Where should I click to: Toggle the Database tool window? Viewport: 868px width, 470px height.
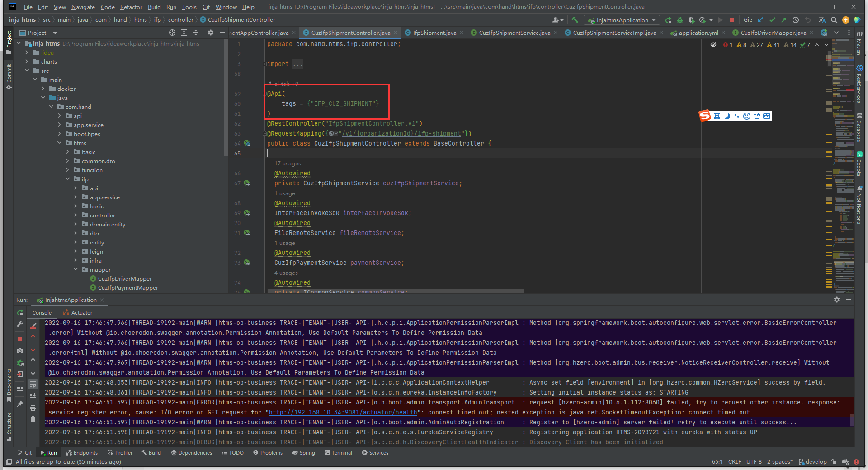click(859, 128)
